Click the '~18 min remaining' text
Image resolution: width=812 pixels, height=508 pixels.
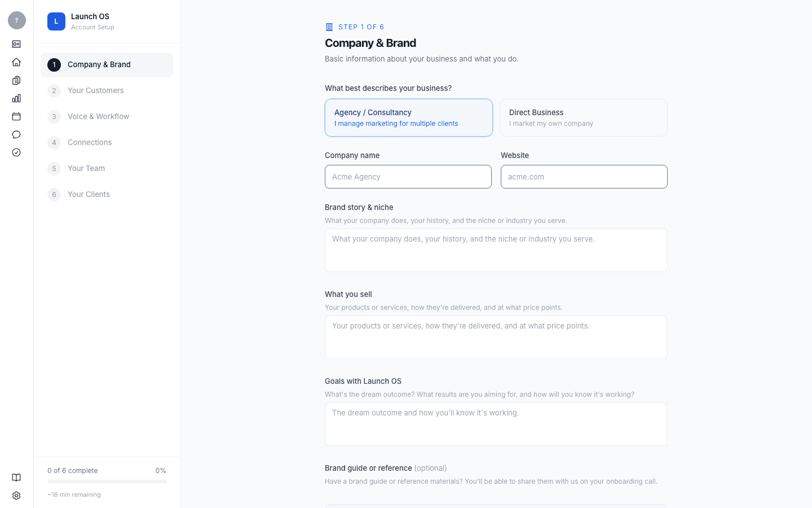[x=74, y=494]
